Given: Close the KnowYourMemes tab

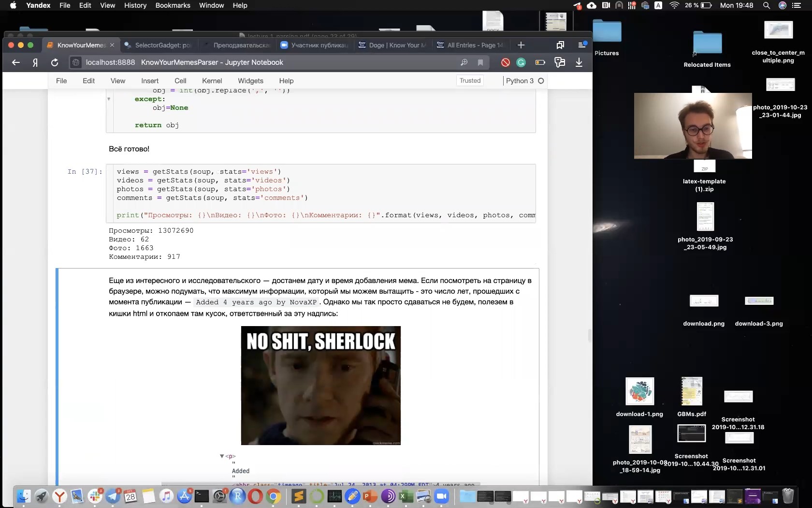Looking at the screenshot, I should (112, 45).
